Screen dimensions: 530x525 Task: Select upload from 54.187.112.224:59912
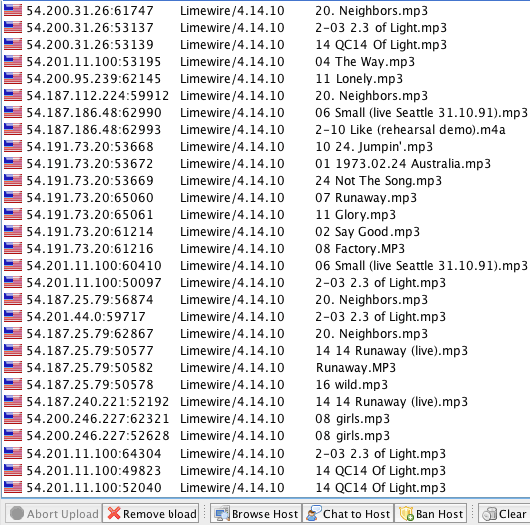point(265,95)
